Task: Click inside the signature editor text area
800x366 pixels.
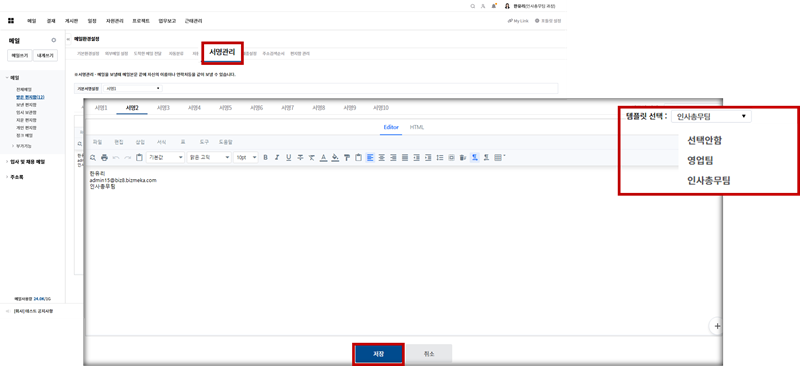Action: tap(403, 250)
